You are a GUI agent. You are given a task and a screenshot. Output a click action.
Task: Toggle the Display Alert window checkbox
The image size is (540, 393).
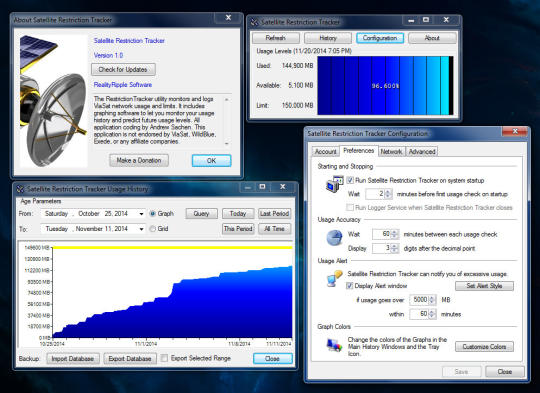click(x=350, y=286)
